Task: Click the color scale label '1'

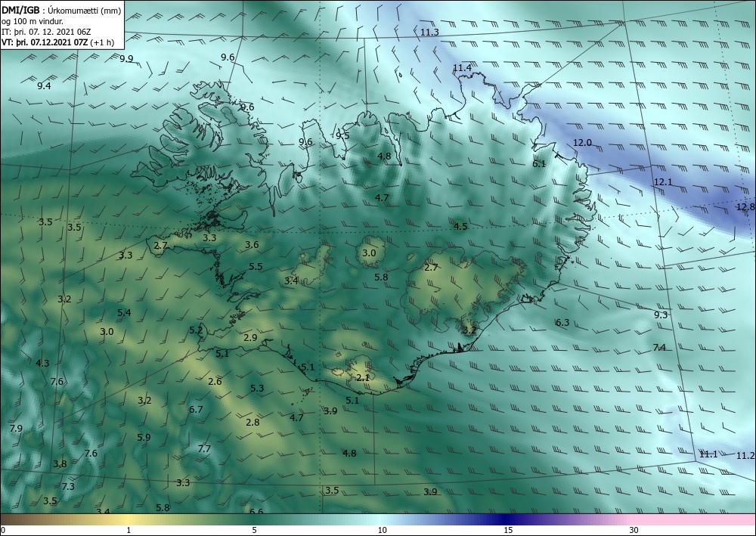Action: [x=129, y=530]
